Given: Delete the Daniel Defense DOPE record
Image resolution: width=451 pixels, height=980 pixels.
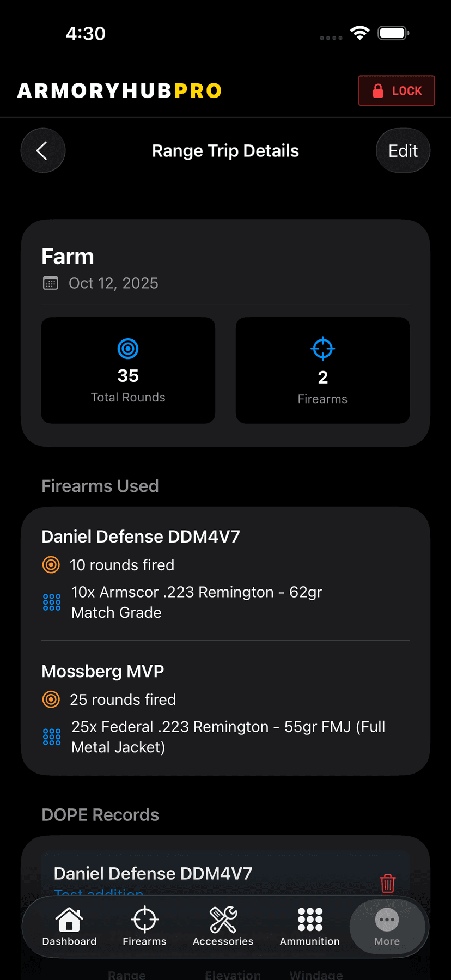Looking at the screenshot, I should (387, 883).
